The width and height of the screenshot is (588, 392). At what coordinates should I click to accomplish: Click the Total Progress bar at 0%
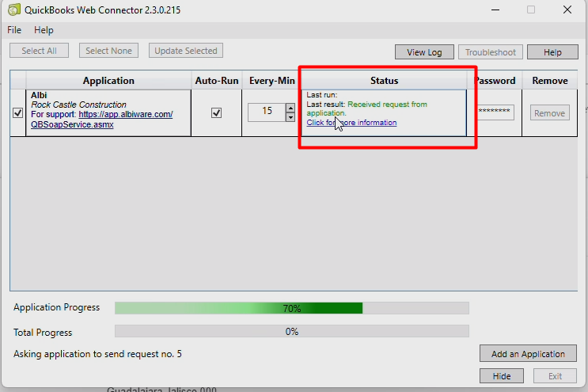(x=292, y=332)
